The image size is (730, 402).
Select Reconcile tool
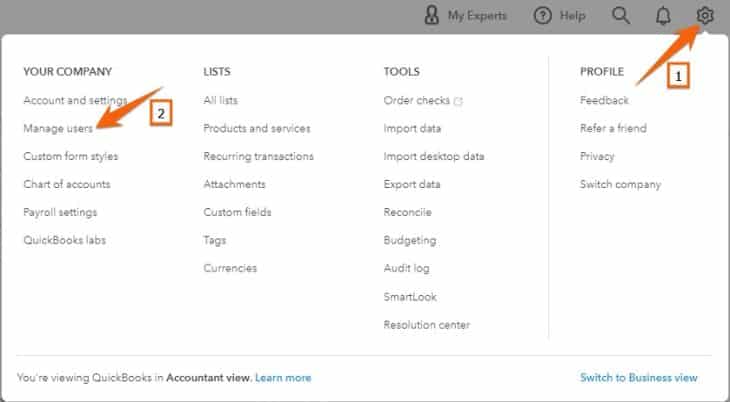click(407, 212)
